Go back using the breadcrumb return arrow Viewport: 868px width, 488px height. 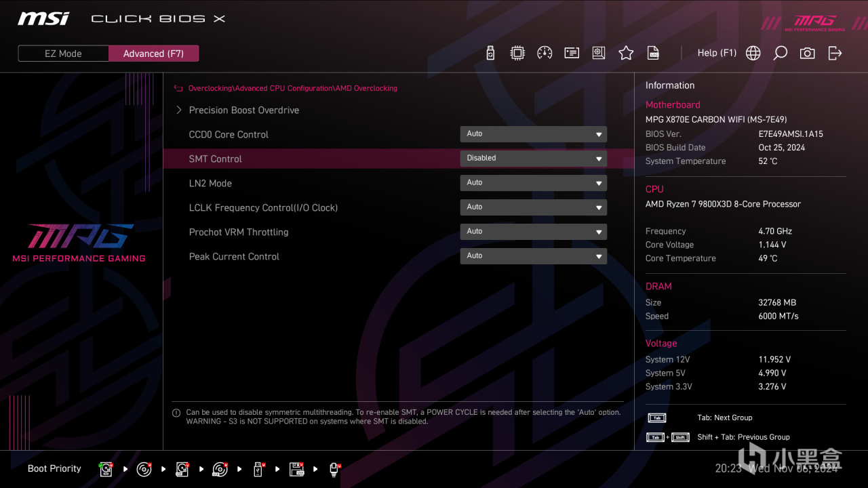178,88
